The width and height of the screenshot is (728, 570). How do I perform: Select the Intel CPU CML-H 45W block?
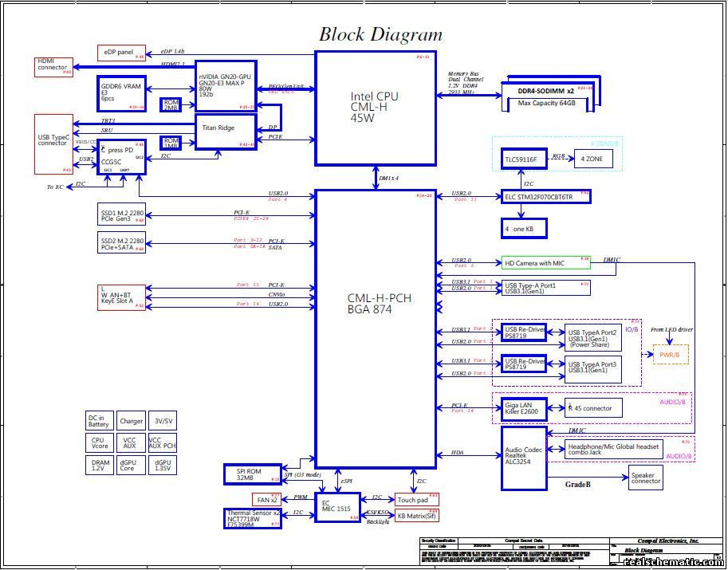tap(376, 108)
